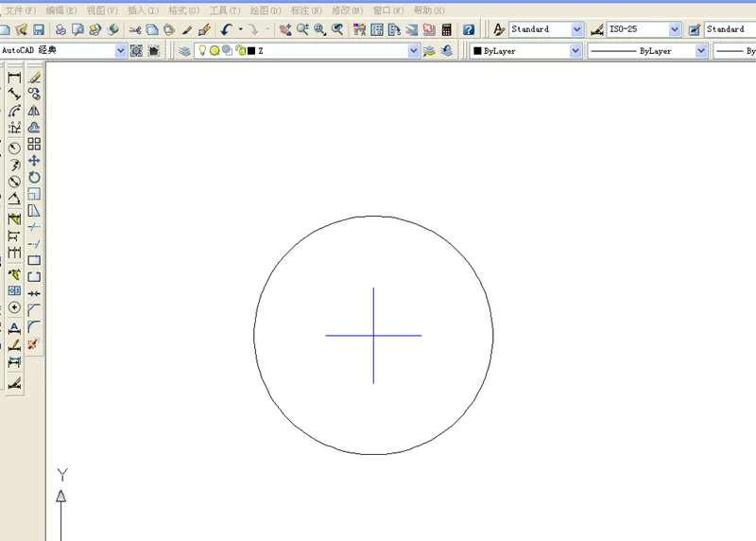Image resolution: width=756 pixels, height=541 pixels.
Task: Click layer Z black color swatch
Action: click(x=251, y=51)
